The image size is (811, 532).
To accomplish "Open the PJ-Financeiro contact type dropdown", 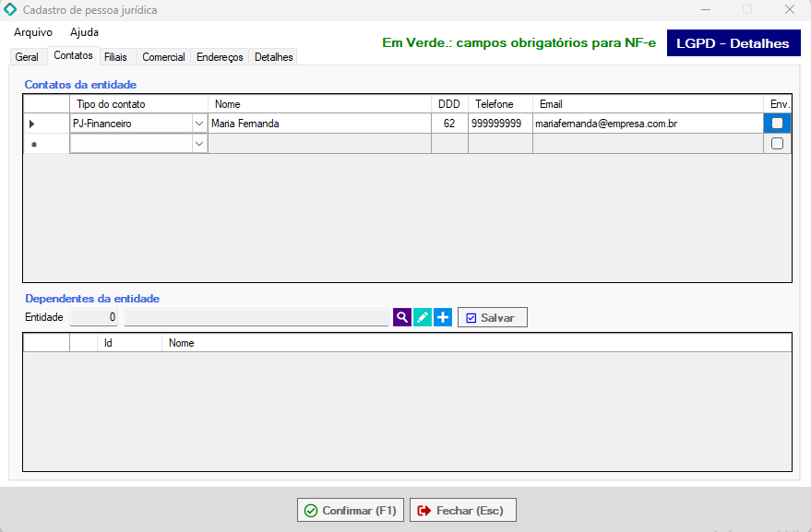I will coord(198,124).
